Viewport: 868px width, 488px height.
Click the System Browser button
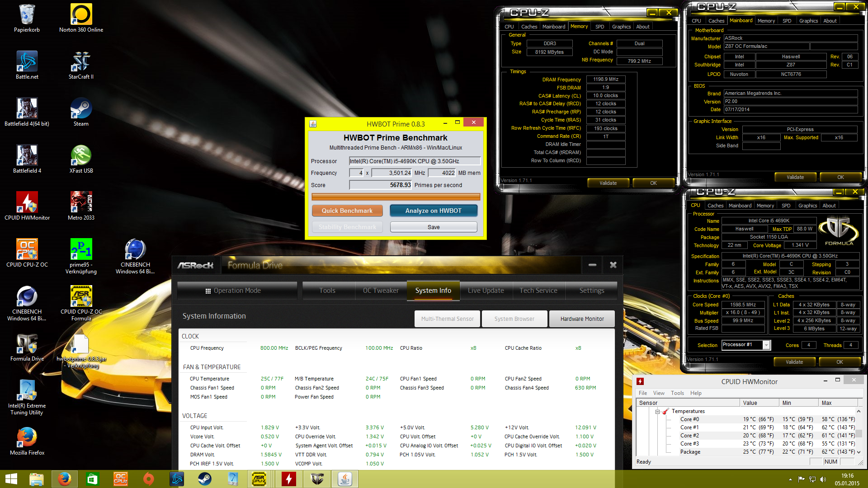click(514, 319)
